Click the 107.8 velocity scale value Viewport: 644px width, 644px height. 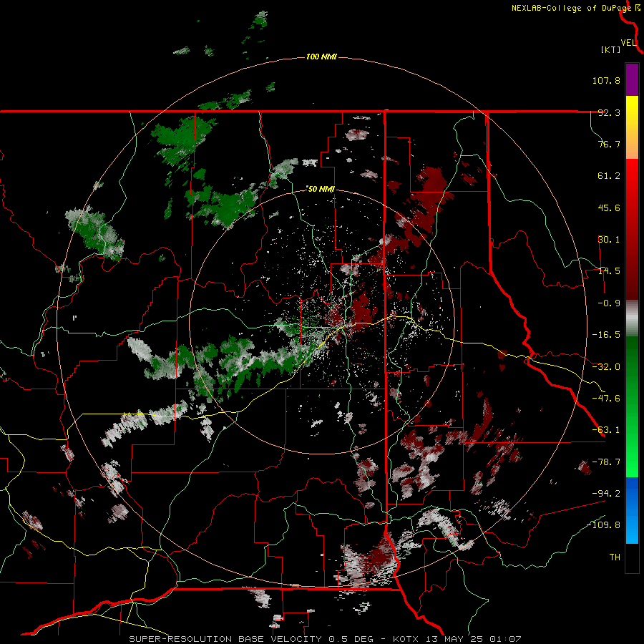606,80
